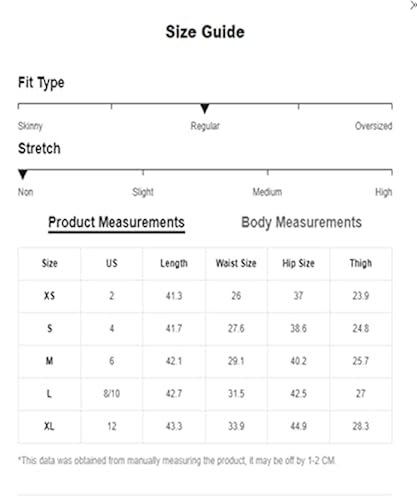Select the XL size row
The height and width of the screenshot is (500, 417).
tap(205, 426)
